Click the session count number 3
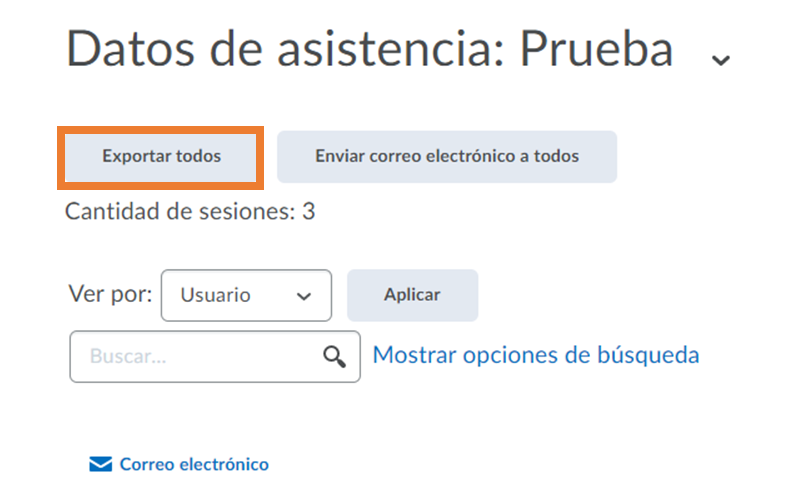Viewport: 795px width, 498px height. pos(309,212)
